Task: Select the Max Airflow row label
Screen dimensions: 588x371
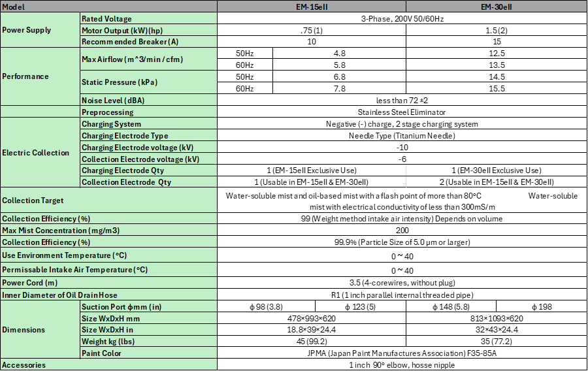Action: tap(148, 59)
